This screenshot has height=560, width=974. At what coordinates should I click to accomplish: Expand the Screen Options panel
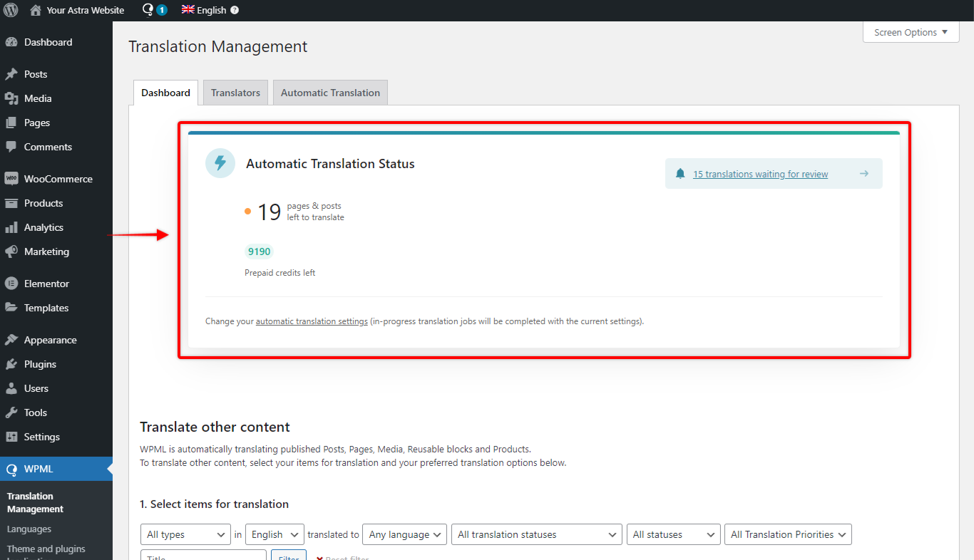911,32
